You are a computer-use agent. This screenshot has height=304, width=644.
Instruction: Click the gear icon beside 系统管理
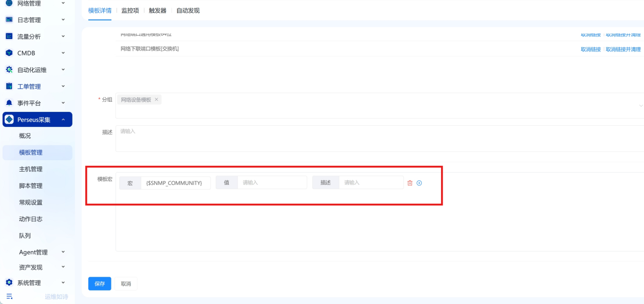9,282
